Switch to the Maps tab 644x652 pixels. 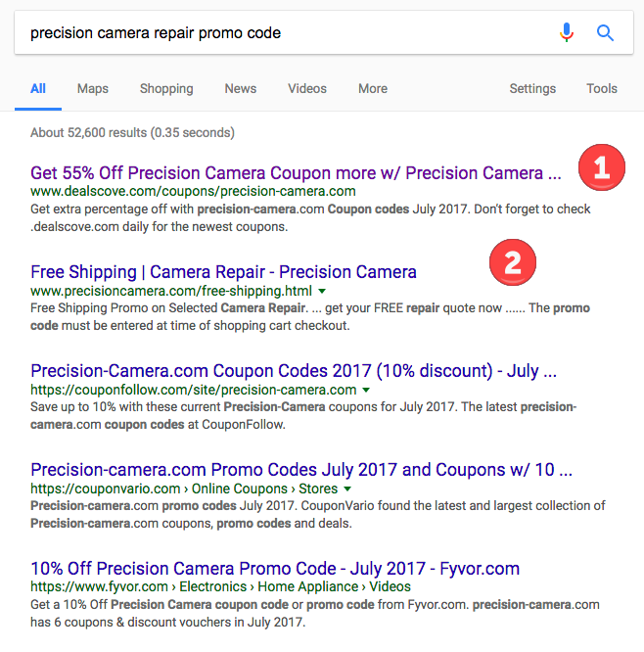pos(93,88)
